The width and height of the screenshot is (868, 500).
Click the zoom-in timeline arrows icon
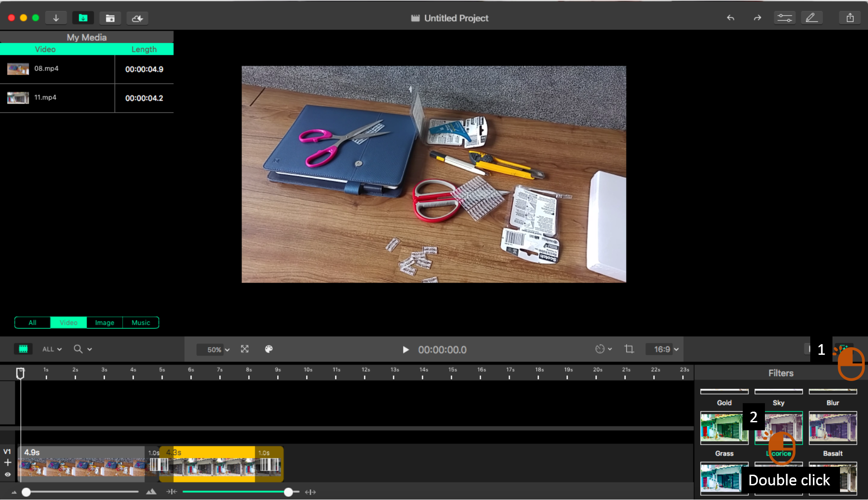point(311,492)
